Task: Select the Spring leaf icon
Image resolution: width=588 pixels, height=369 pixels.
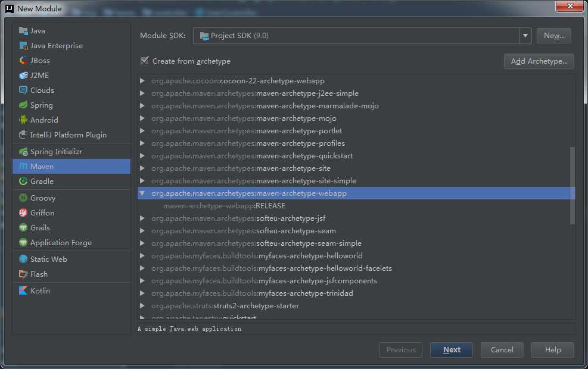Action: [x=23, y=105]
